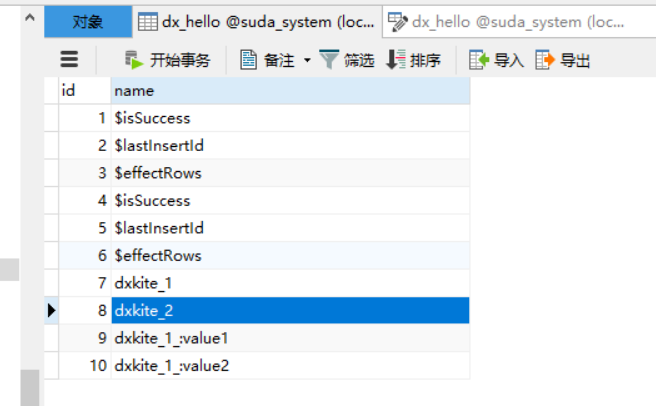Viewport: 656px width, 406px height.
Task: Click the Sort (排序) icon
Action: coord(395,59)
